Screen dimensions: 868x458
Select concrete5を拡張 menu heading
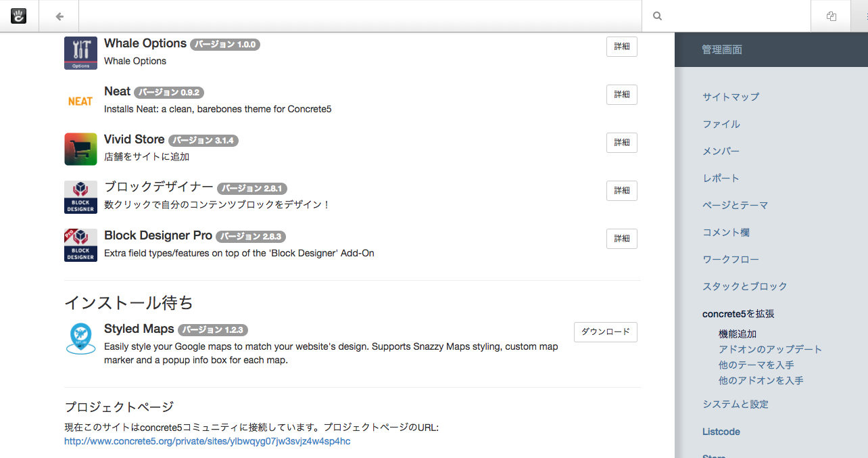click(x=738, y=314)
